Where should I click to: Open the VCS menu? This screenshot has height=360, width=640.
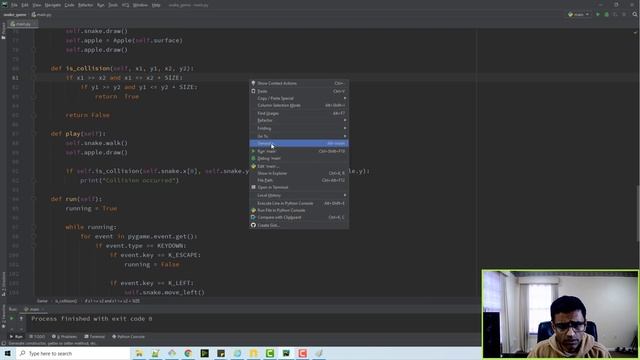[x=125, y=5]
